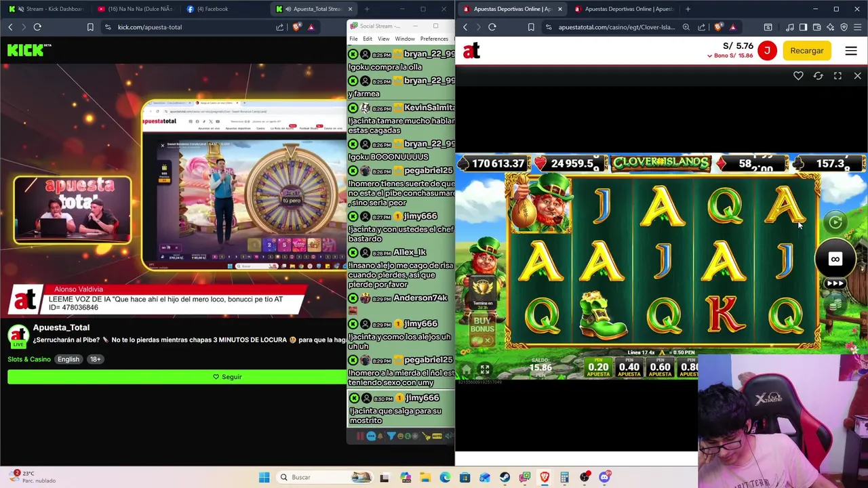Image resolution: width=868 pixels, height=488 pixels.
Task: Click the Clover Islands game logo
Action: click(661, 163)
